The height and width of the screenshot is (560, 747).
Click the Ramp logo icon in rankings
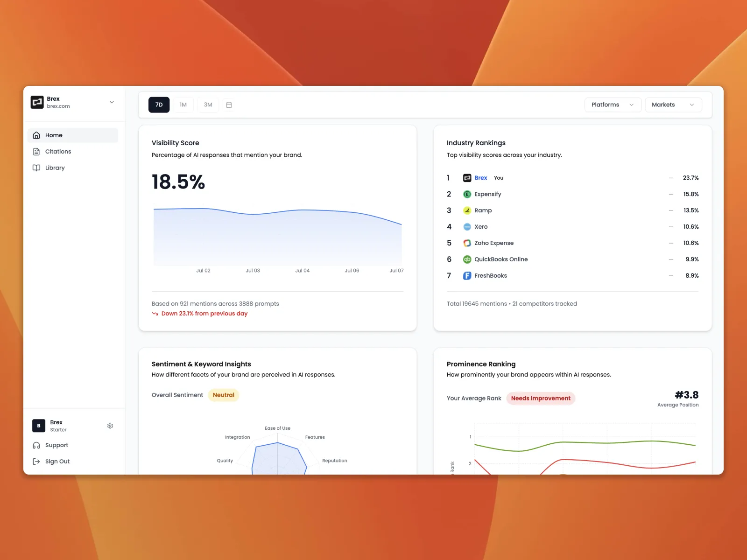click(x=467, y=210)
